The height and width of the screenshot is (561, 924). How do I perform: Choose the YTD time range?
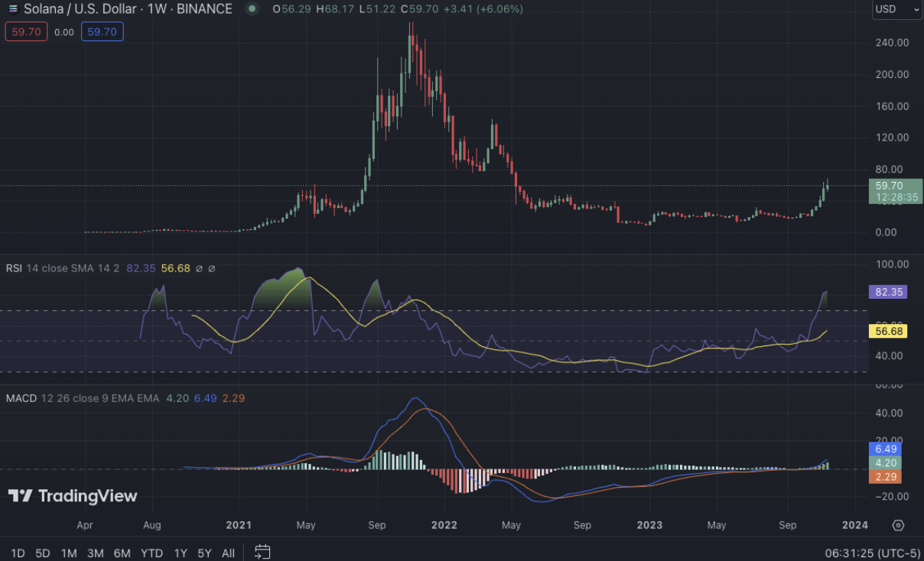point(152,553)
